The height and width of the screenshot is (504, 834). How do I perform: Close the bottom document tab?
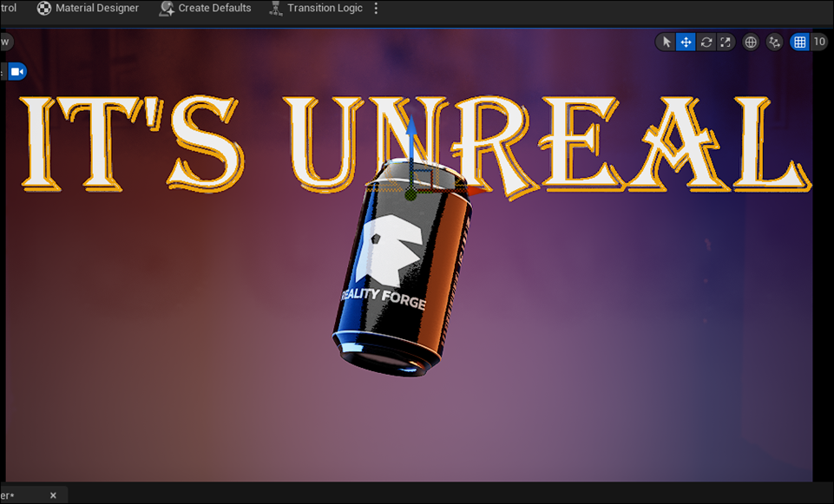53,495
